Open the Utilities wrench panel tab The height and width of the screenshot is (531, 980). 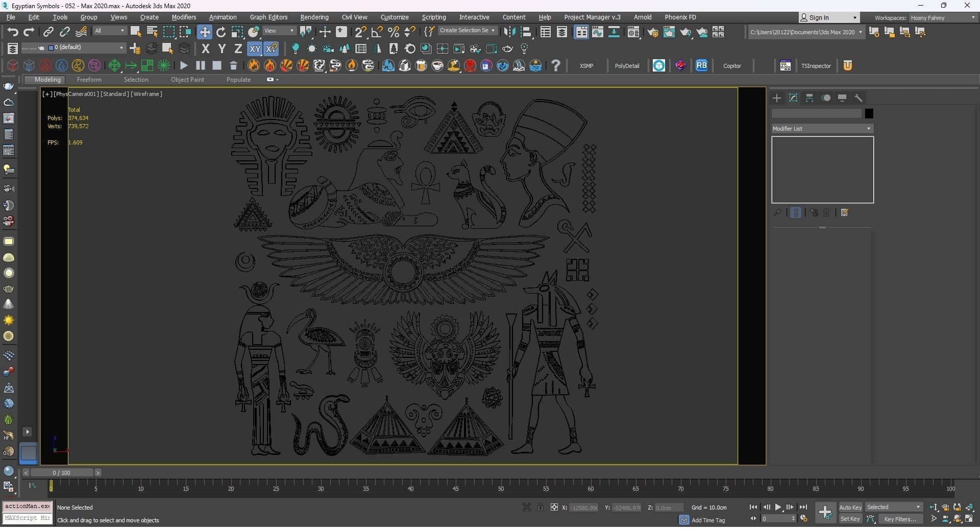click(859, 98)
